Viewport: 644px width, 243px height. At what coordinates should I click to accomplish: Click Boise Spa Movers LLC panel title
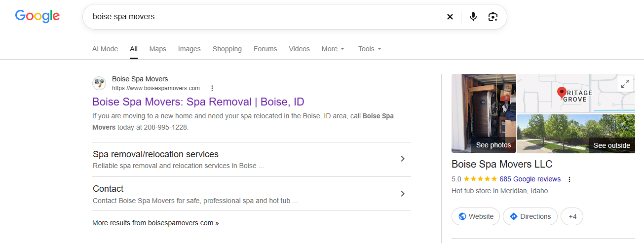pyautogui.click(x=502, y=164)
